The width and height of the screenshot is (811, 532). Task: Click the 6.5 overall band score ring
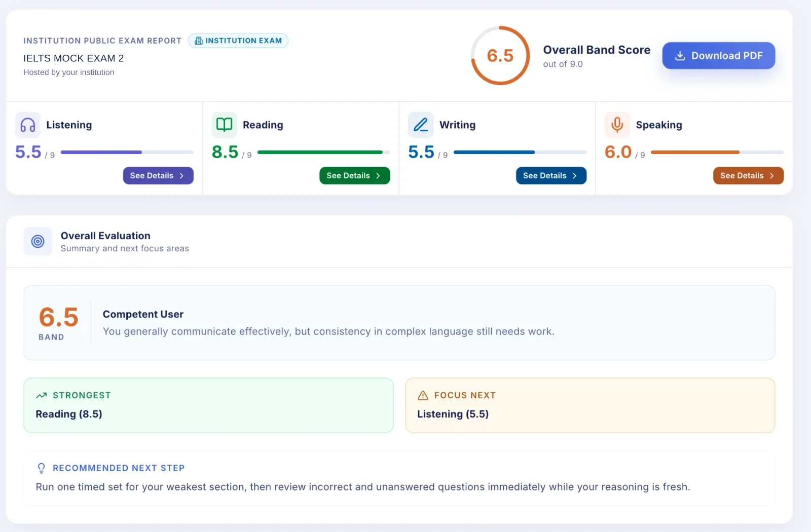pyautogui.click(x=500, y=56)
